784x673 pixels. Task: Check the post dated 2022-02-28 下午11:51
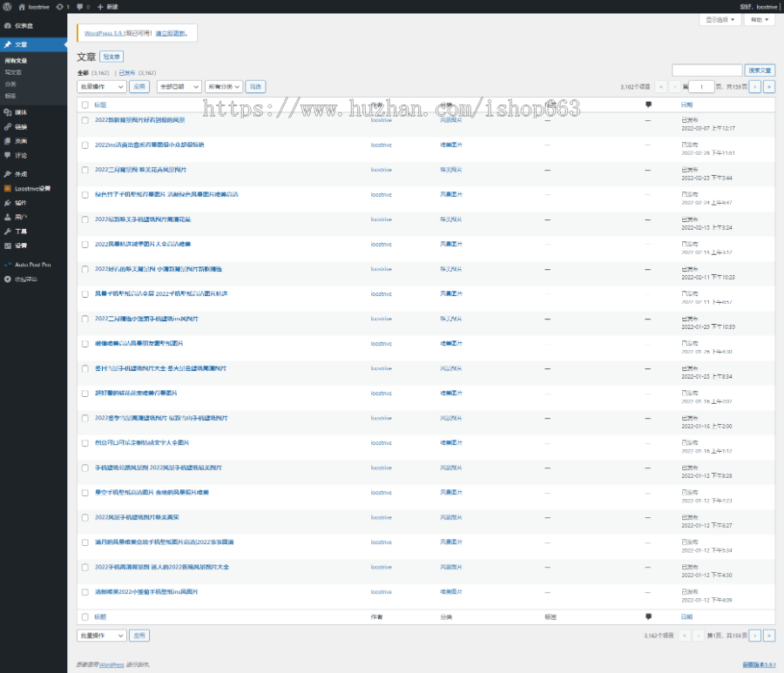tap(85, 145)
